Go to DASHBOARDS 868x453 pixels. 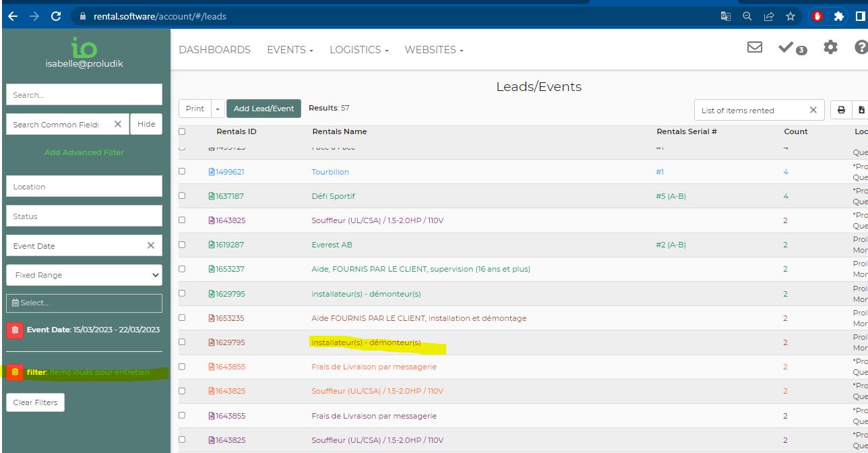click(x=214, y=50)
